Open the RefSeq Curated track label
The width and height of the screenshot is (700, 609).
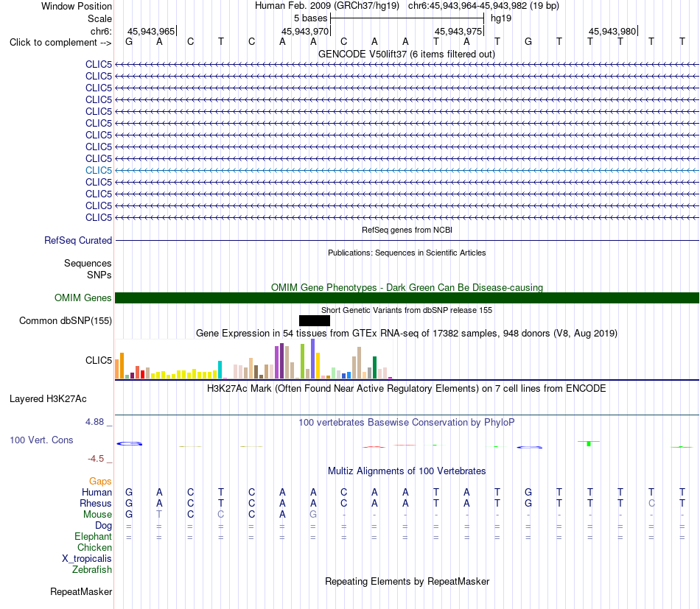coord(78,241)
